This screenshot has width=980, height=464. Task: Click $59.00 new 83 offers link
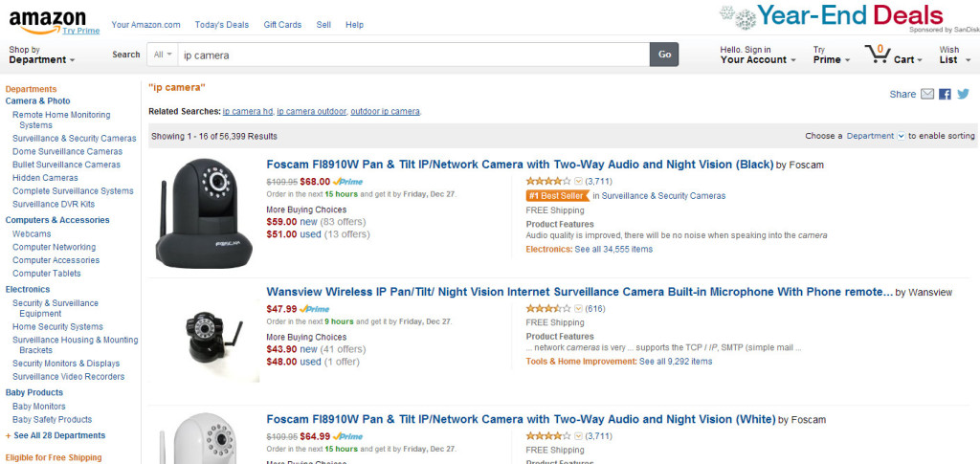point(316,222)
